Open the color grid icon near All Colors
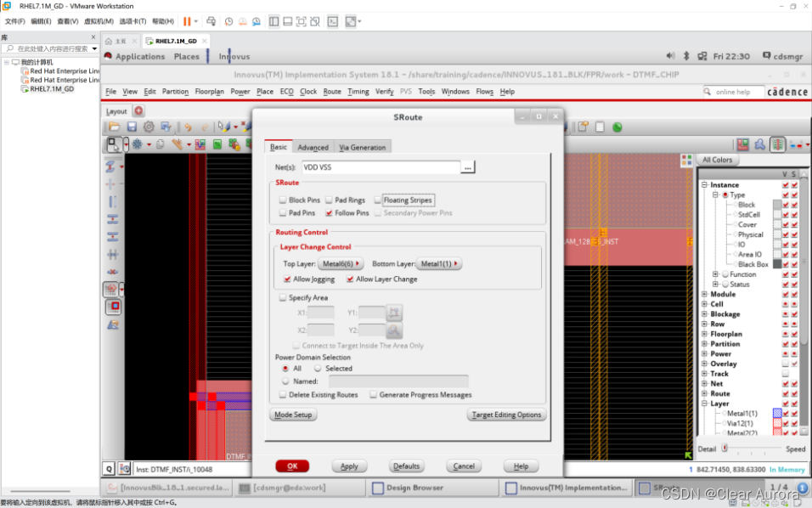The image size is (812, 508). click(x=686, y=161)
